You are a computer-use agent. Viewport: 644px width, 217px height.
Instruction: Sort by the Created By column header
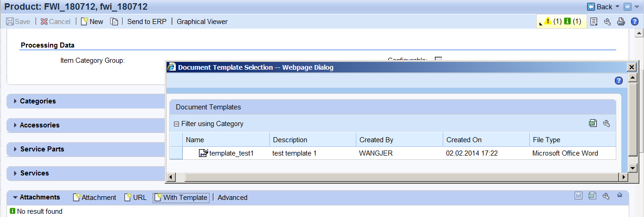399,140
